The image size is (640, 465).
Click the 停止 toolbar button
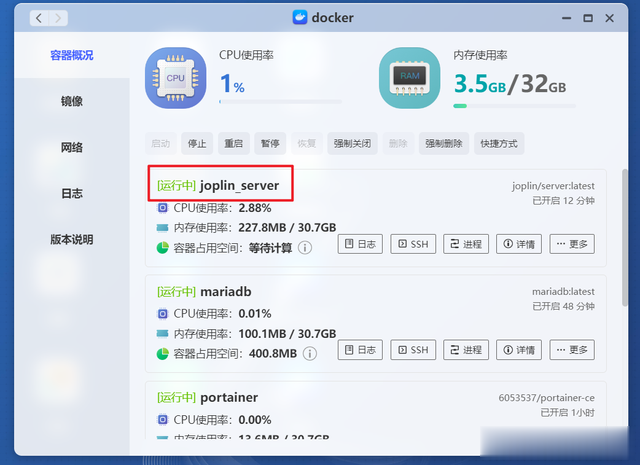[x=197, y=143]
